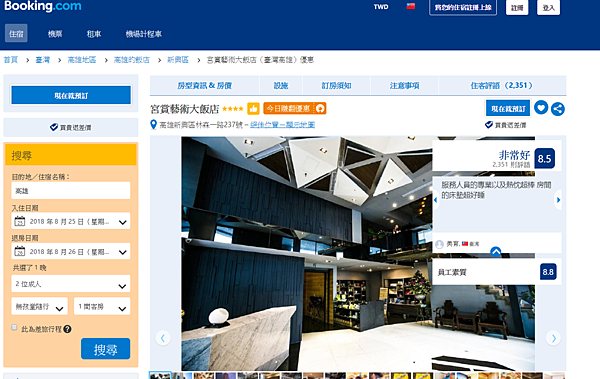Click the sidebar price match label
This screenshot has height=379, width=600.
[x=71, y=127]
